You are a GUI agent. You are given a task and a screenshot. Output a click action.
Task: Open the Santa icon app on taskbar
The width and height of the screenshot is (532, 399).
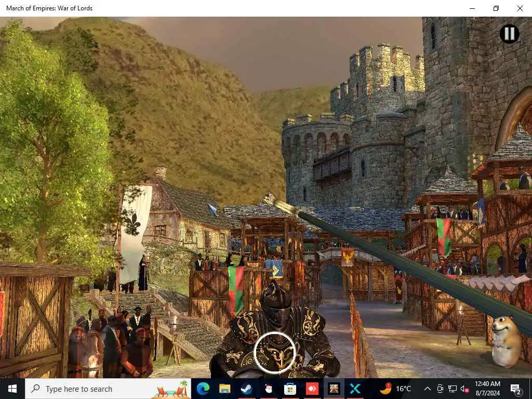tap(268, 389)
